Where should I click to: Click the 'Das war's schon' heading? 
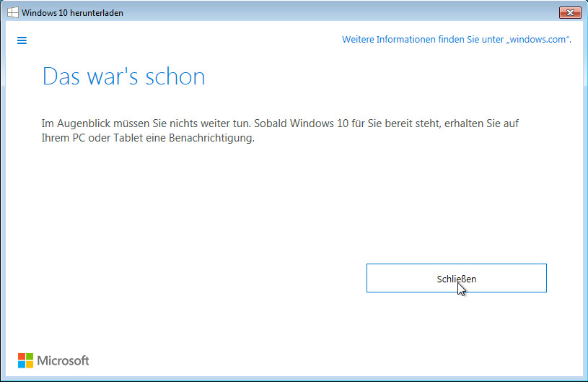coord(124,77)
